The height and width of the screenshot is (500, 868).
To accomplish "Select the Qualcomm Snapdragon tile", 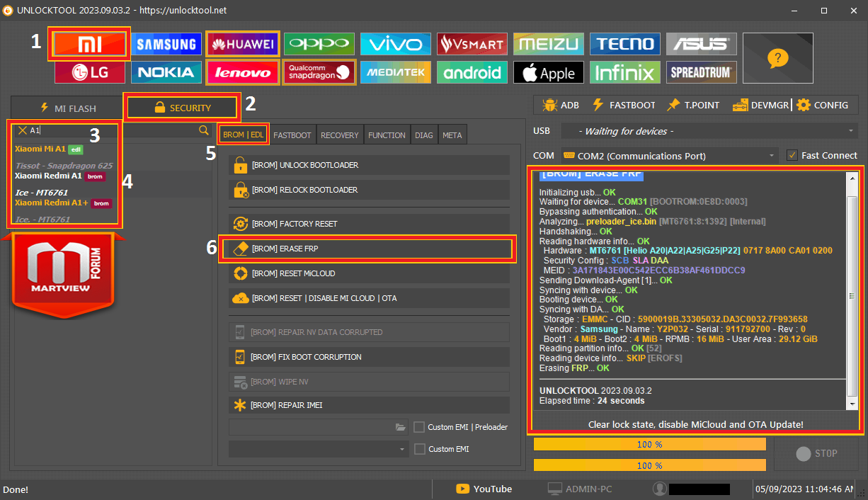I will [319, 72].
